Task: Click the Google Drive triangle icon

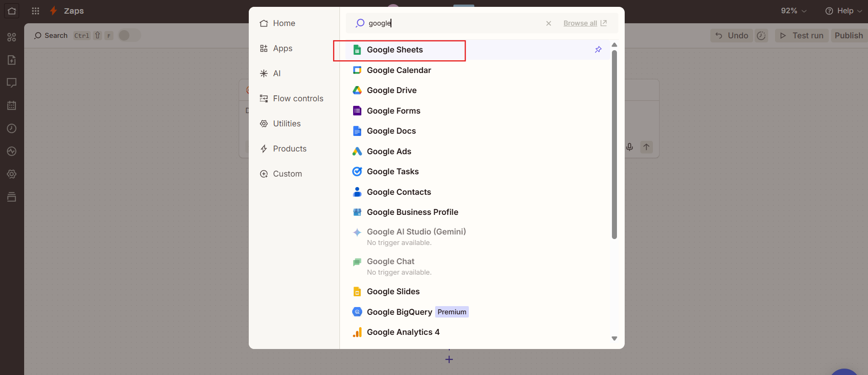Action: [357, 90]
